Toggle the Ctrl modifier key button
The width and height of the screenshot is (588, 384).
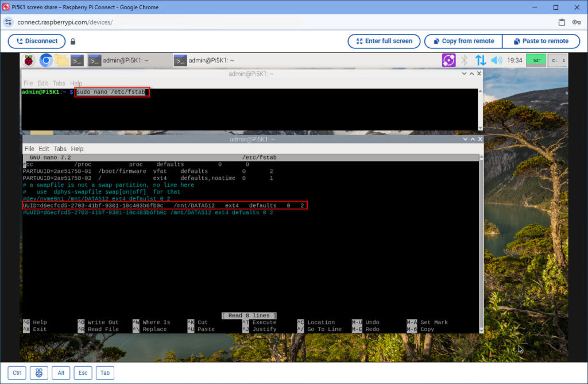(x=17, y=373)
